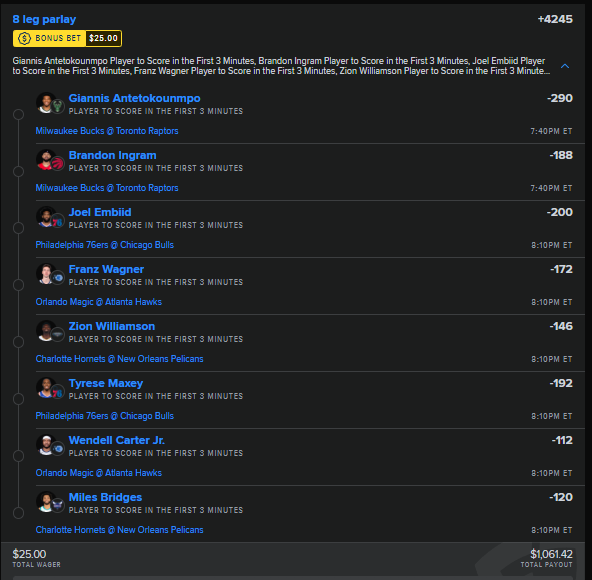Open Magic @ Hawks game under Franz Wagner

click(99, 302)
